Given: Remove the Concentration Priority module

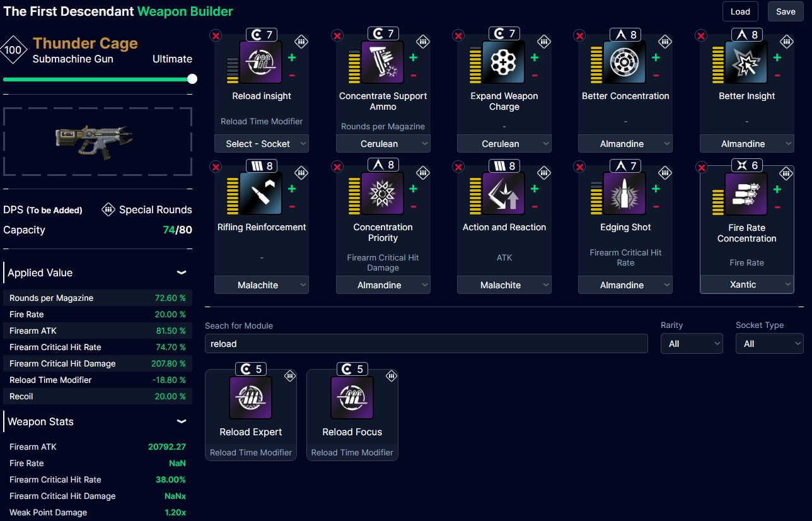Looking at the screenshot, I should tap(337, 167).
